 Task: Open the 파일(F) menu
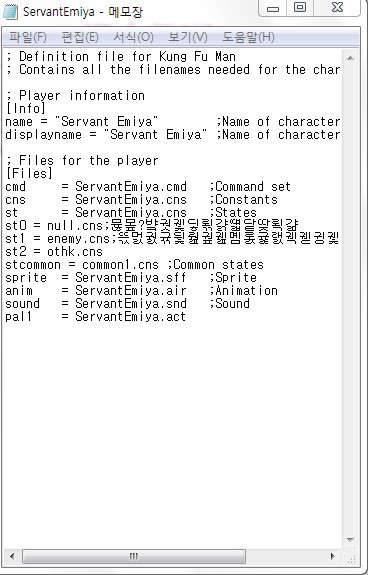click(x=28, y=37)
